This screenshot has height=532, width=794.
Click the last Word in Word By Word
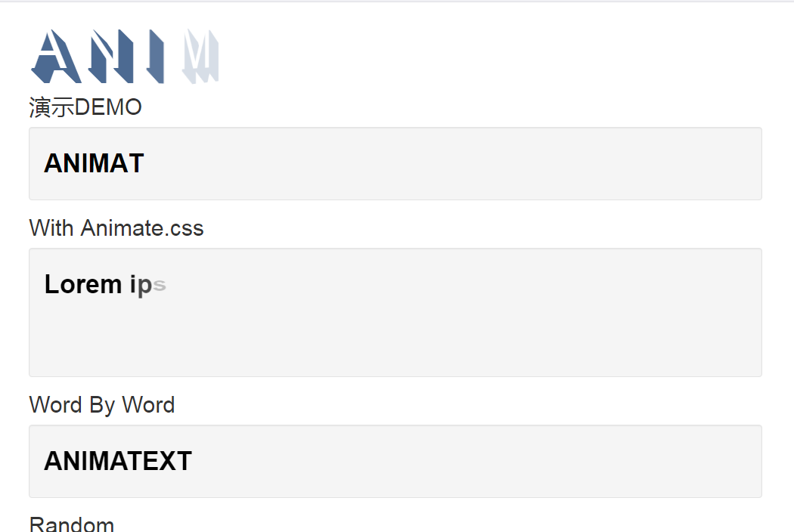point(148,405)
